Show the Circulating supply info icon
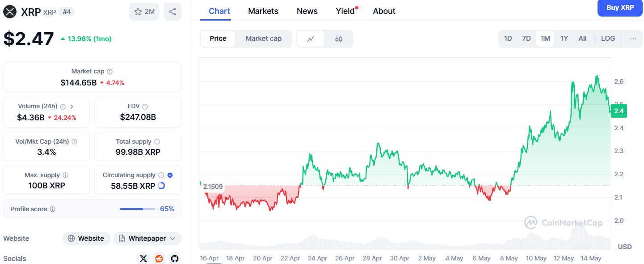 161,175
